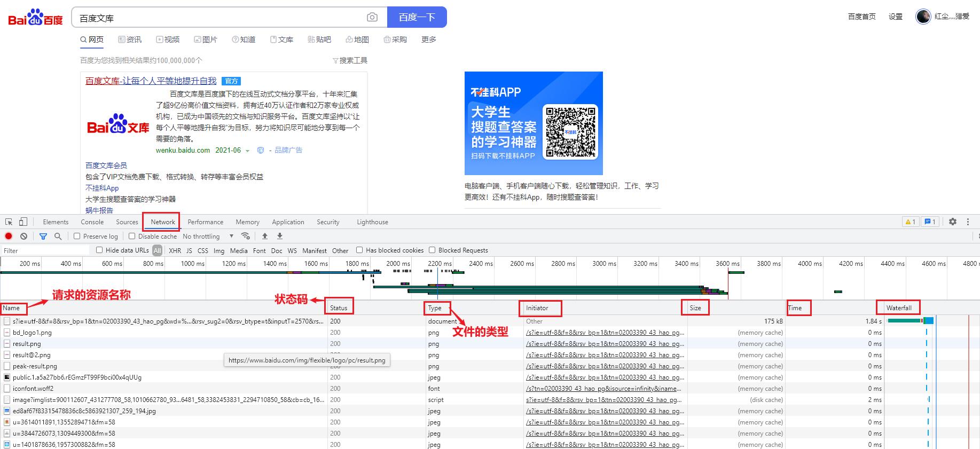This screenshot has height=449, width=980.
Task: Expand the 更多 search category menu
Action: pos(429,40)
